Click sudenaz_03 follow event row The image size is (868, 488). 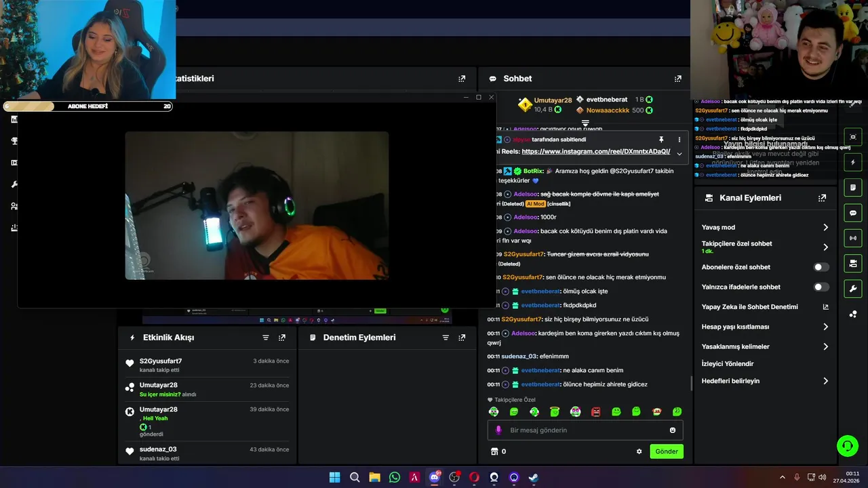(x=208, y=453)
